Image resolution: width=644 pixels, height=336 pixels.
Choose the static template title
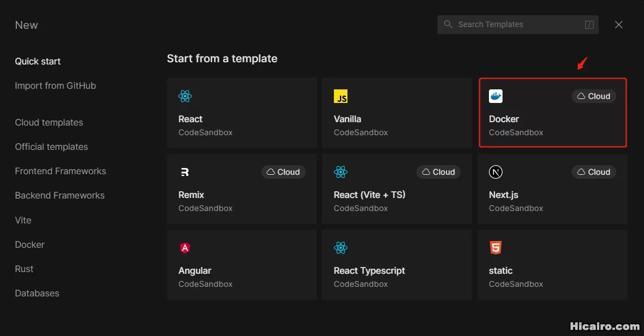point(501,271)
